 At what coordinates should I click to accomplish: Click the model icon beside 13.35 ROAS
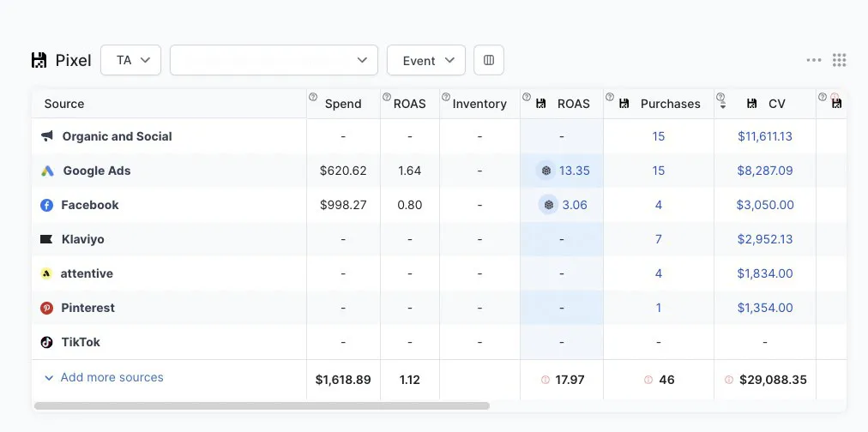(x=546, y=171)
